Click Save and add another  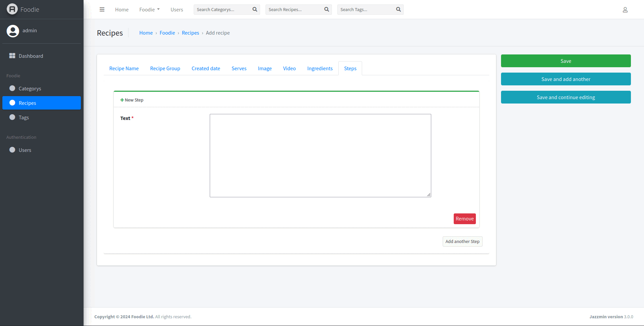tap(566, 79)
